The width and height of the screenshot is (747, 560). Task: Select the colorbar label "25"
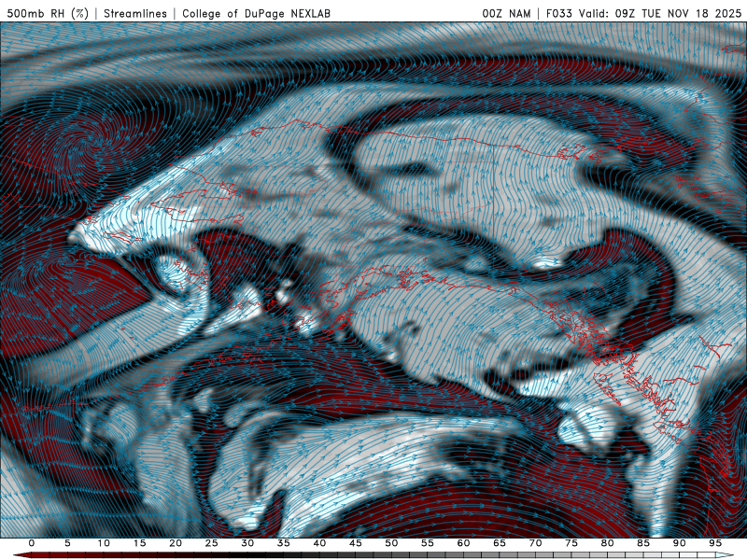[212, 543]
